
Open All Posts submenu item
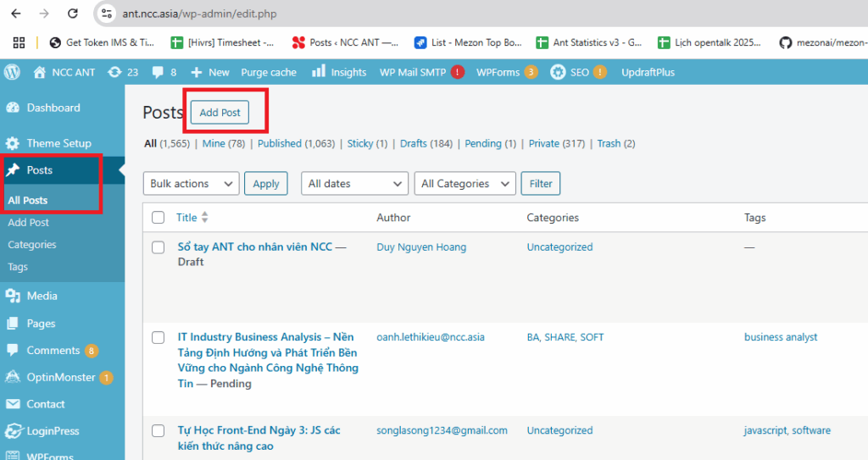[28, 201]
